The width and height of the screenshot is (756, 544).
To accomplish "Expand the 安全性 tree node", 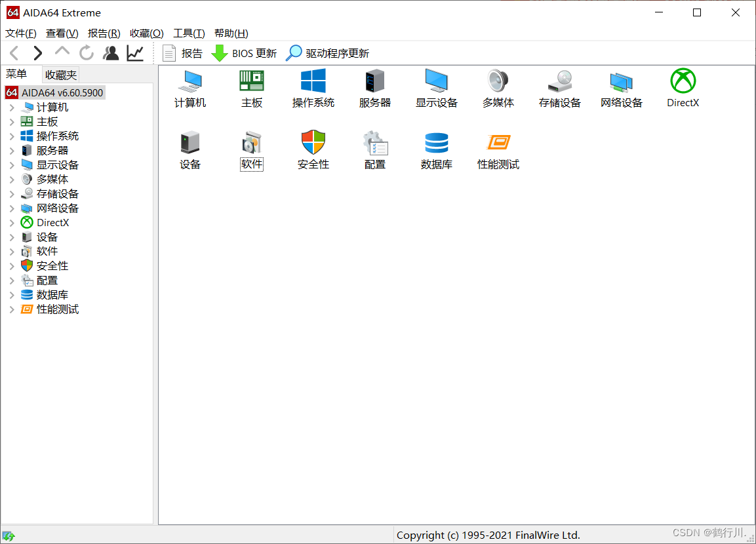I will [12, 266].
